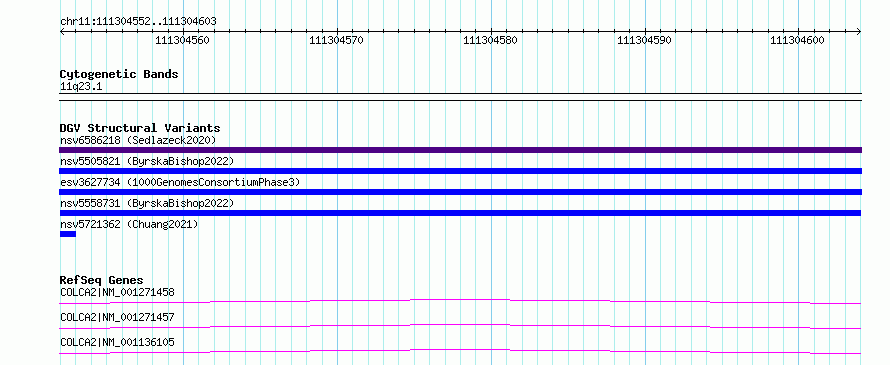Select the dark purple nsv6586218 variant bar
Screen dimensions: 890x365
coord(460,150)
